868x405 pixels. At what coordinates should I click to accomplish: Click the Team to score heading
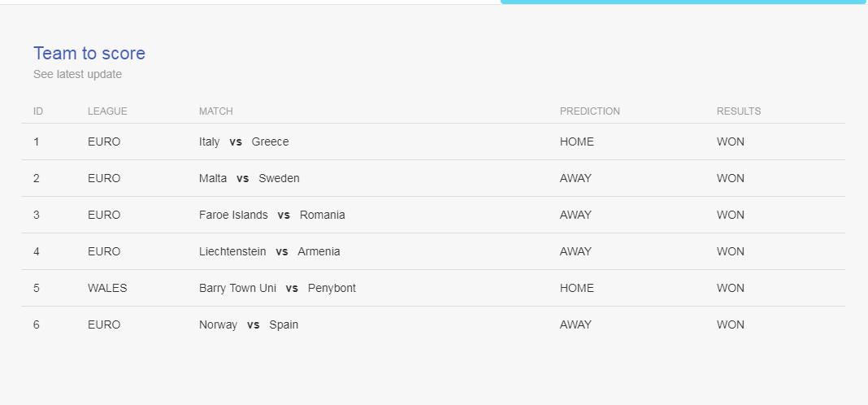(x=89, y=53)
